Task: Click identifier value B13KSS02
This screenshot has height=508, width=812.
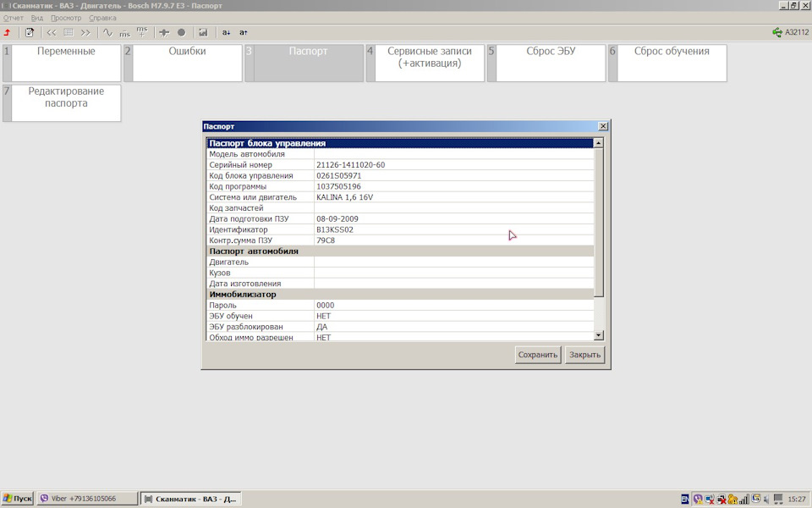Action: click(335, 229)
